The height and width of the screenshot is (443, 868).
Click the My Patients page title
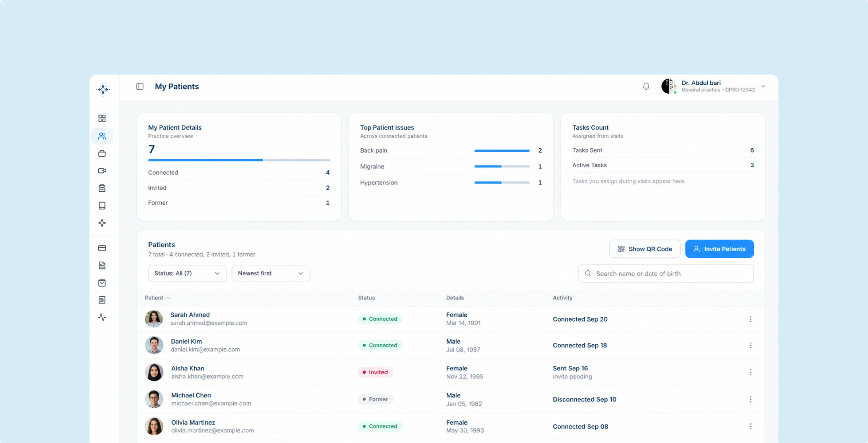pos(177,87)
